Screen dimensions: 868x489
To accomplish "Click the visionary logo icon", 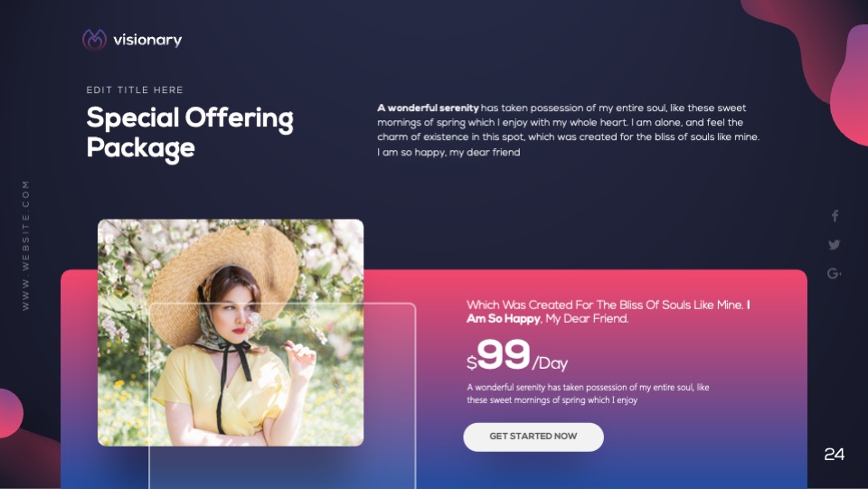I will 94,40.
